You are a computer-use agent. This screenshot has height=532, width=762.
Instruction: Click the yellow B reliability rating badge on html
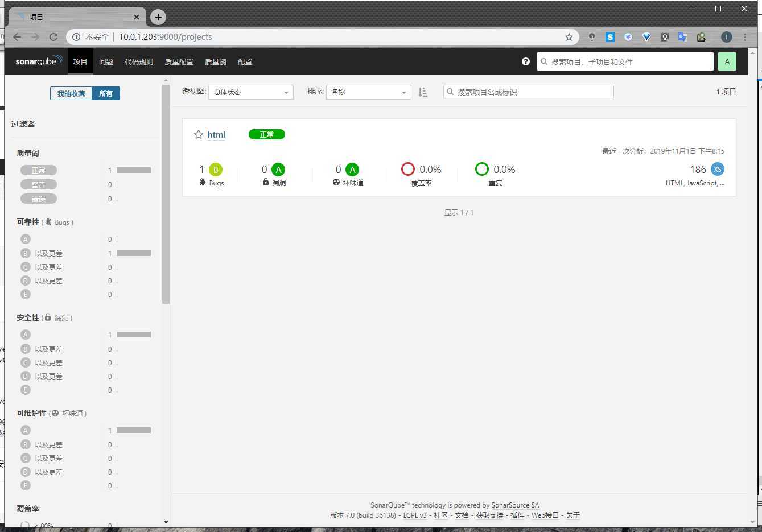point(216,170)
